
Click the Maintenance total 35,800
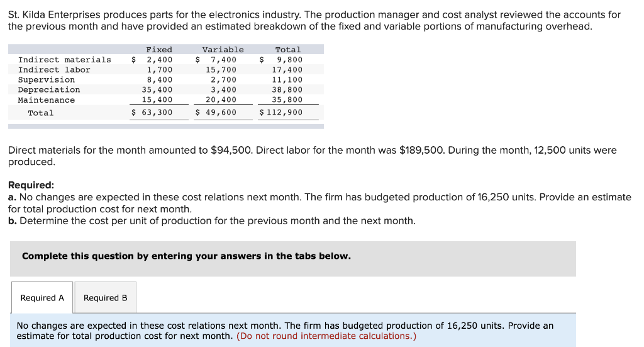click(287, 100)
